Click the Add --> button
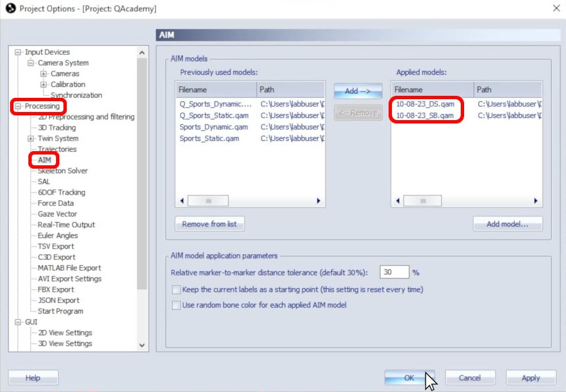 click(358, 91)
